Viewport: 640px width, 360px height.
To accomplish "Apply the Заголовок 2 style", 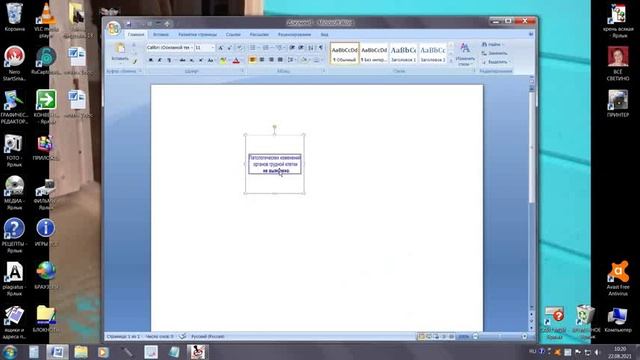I will [x=433, y=53].
